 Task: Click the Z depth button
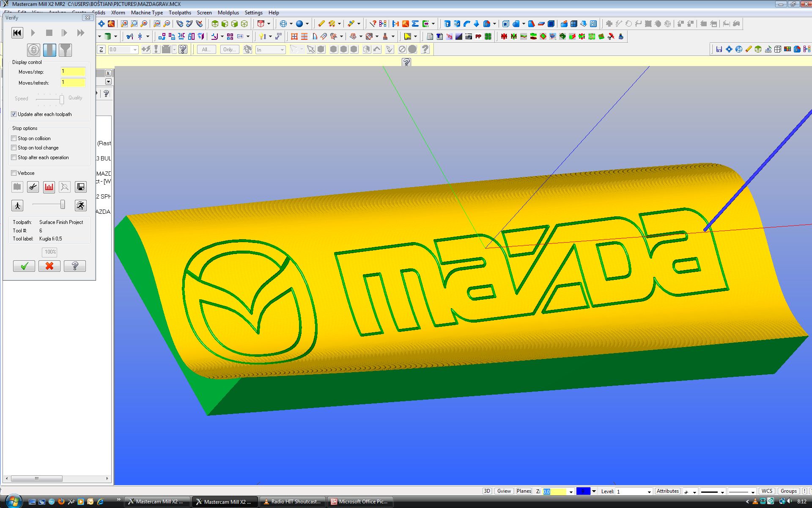coord(101,50)
